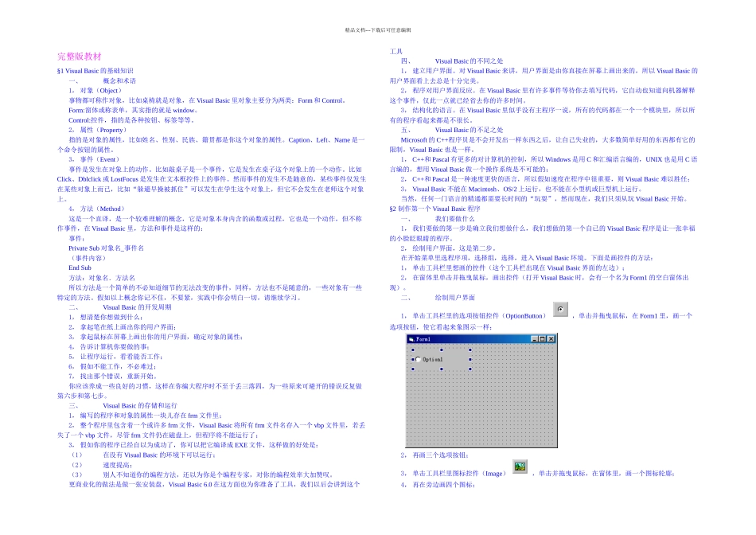Screen dimensions: 756x535
Task: Click the word '工具' atop the right column
Action: pos(396,51)
